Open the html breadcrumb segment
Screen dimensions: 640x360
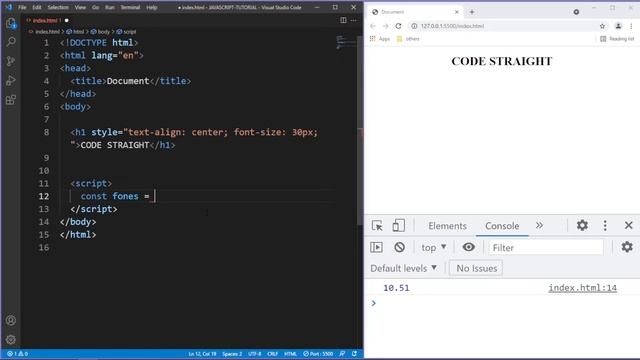(75, 31)
